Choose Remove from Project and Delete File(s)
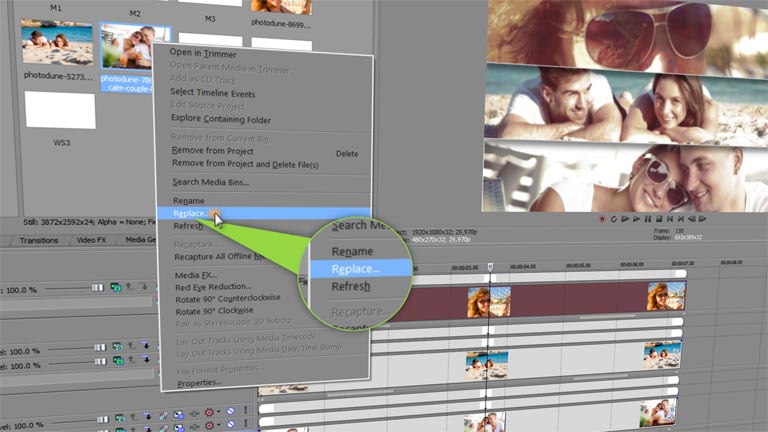Viewport: 768px width, 432px height. (x=245, y=164)
